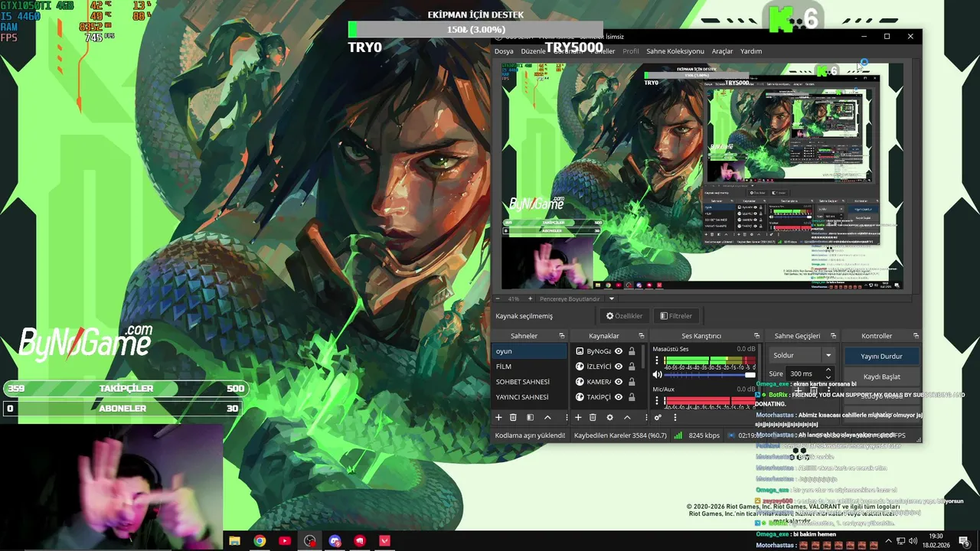Lock the ByNoGame source
The image size is (980, 551).
[632, 351]
